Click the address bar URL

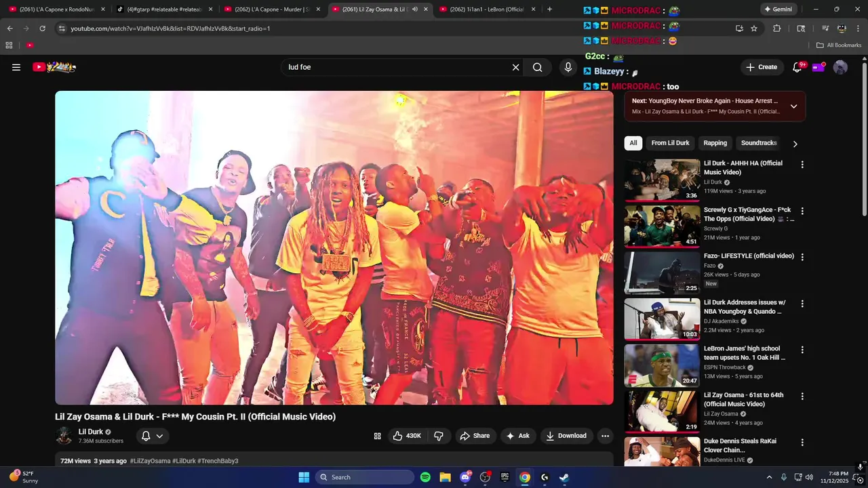pyautogui.click(x=170, y=28)
